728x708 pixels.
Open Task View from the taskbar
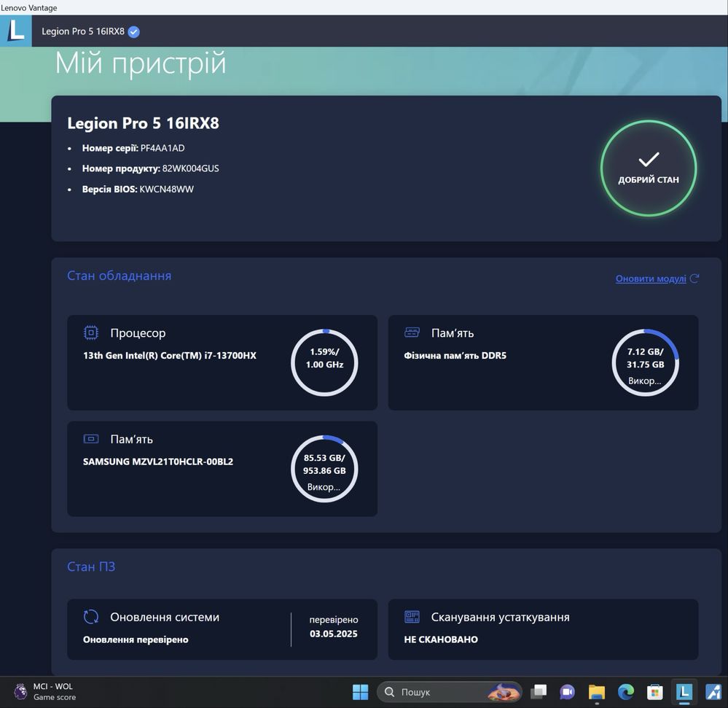(539, 692)
